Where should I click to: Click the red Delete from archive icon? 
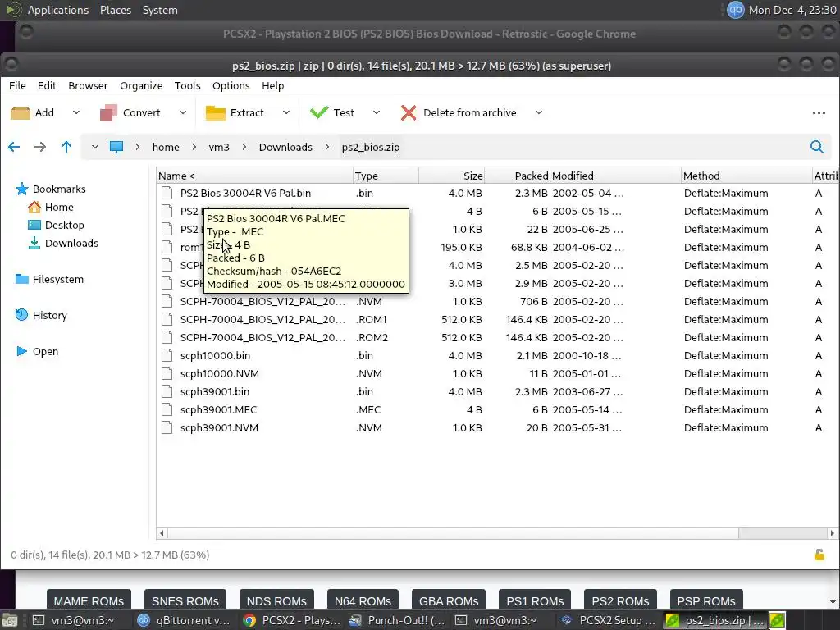[409, 113]
